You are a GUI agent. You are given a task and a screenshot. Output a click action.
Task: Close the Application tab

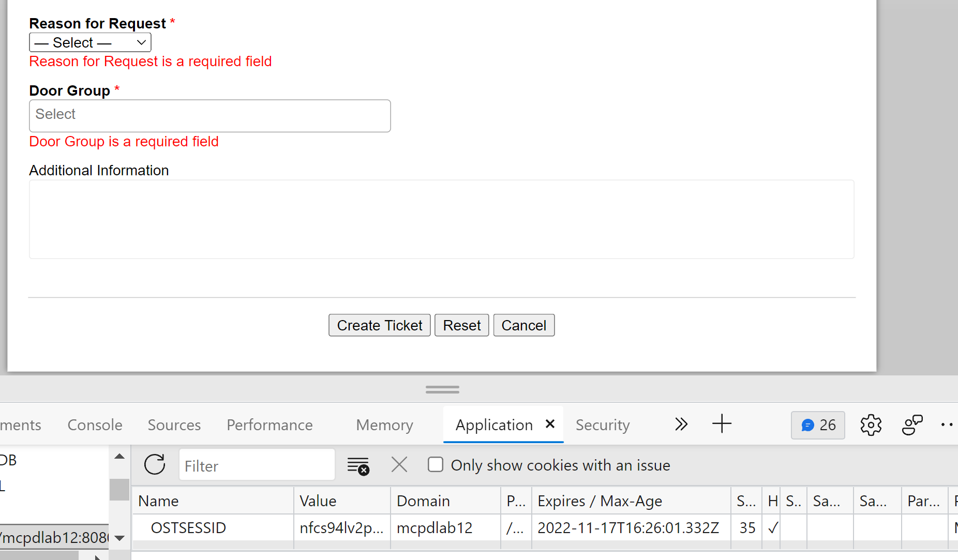click(550, 424)
